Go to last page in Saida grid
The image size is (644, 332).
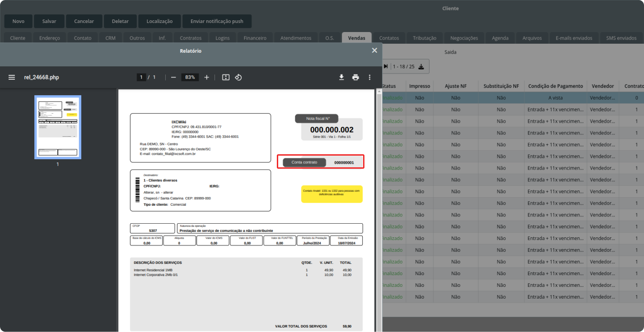[x=386, y=66]
